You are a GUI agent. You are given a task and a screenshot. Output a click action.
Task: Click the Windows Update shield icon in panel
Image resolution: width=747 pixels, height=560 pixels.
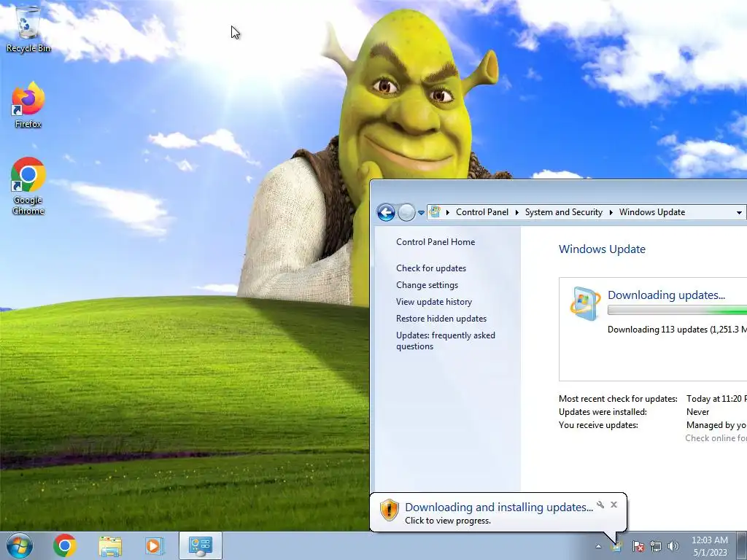pyautogui.click(x=584, y=303)
